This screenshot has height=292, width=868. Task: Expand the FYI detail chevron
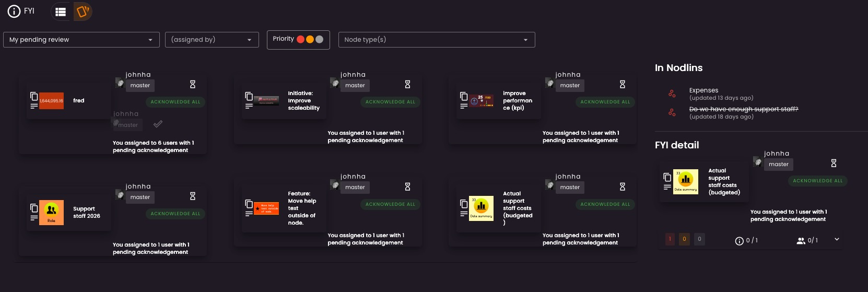click(837, 239)
